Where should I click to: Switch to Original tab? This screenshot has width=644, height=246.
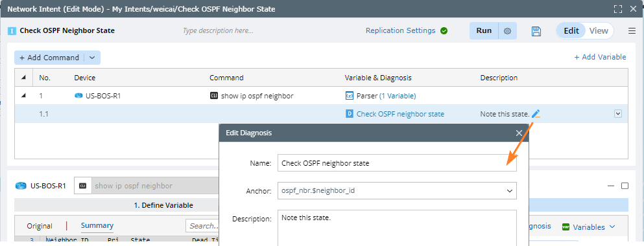(40, 226)
